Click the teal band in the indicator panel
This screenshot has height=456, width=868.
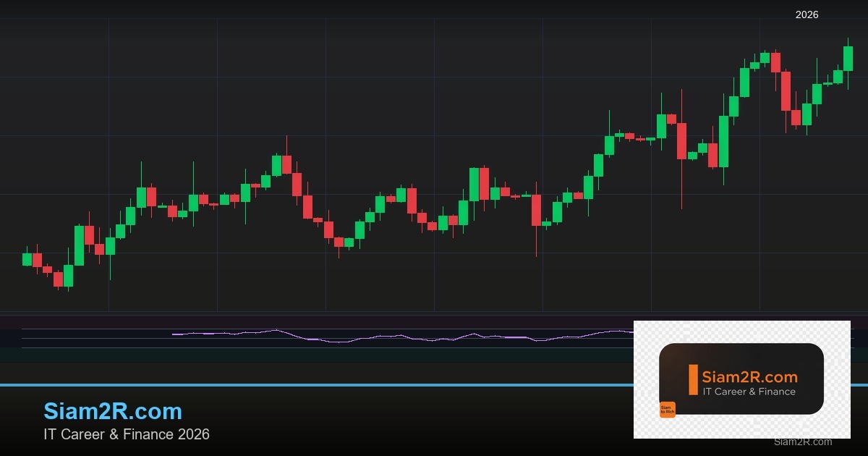[289, 355]
